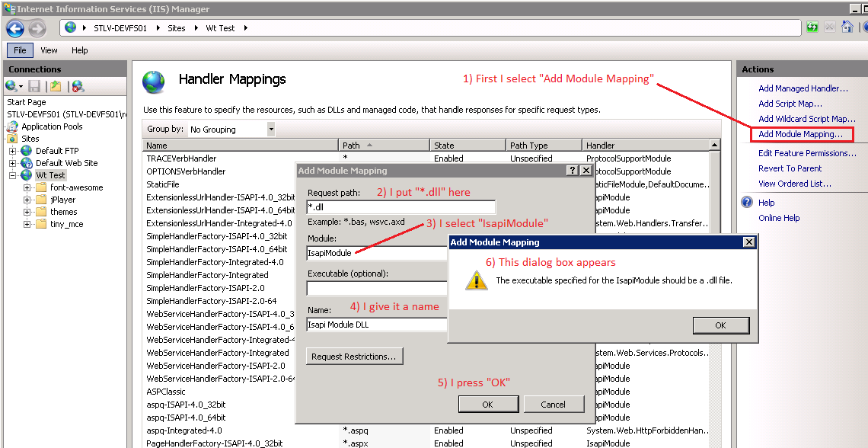Screen dimensions: 868x448
Task: Expand the font-awesome folder
Action: pyautogui.click(x=27, y=187)
